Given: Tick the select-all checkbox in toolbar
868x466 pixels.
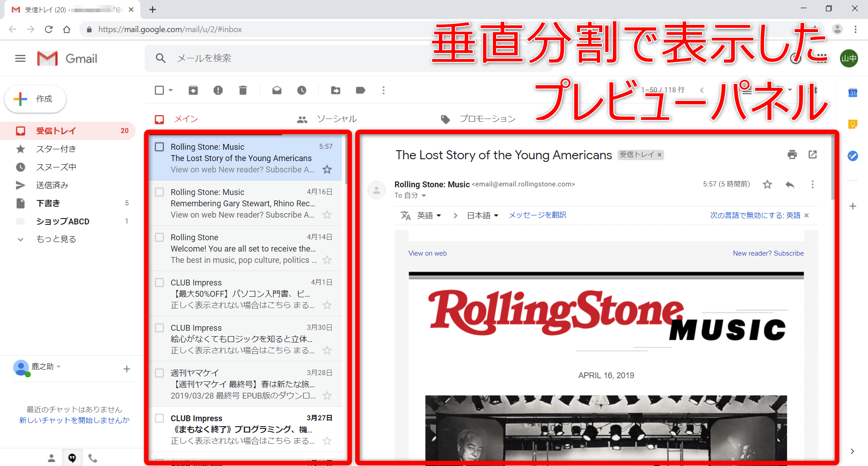Looking at the screenshot, I should (x=159, y=90).
